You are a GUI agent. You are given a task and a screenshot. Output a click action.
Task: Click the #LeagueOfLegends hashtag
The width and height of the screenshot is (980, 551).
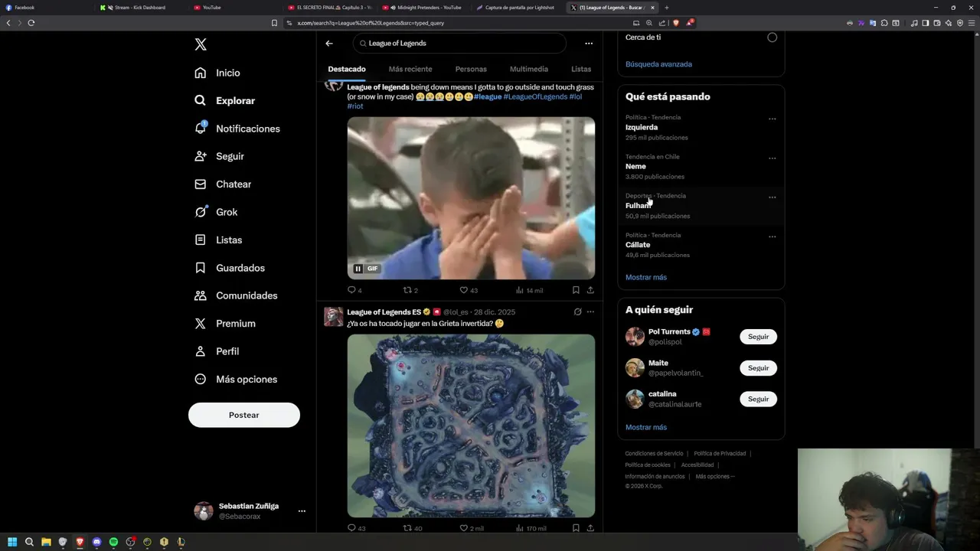tap(535, 97)
